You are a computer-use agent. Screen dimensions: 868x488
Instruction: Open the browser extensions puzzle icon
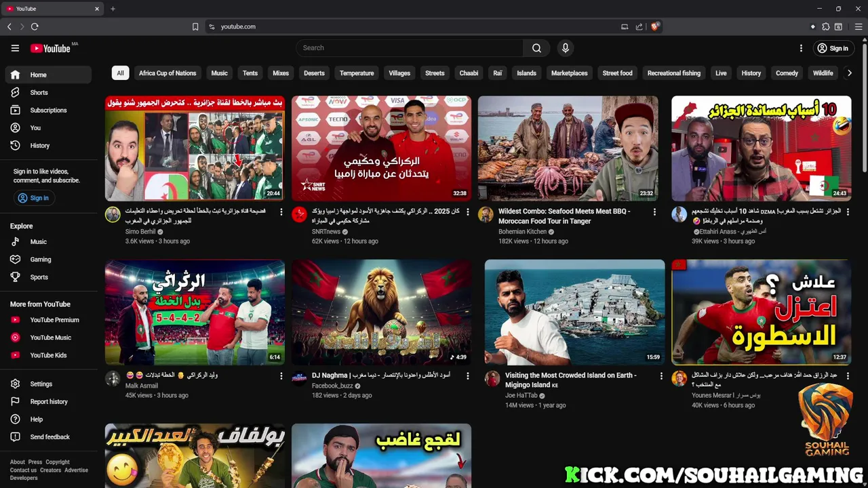825,26
